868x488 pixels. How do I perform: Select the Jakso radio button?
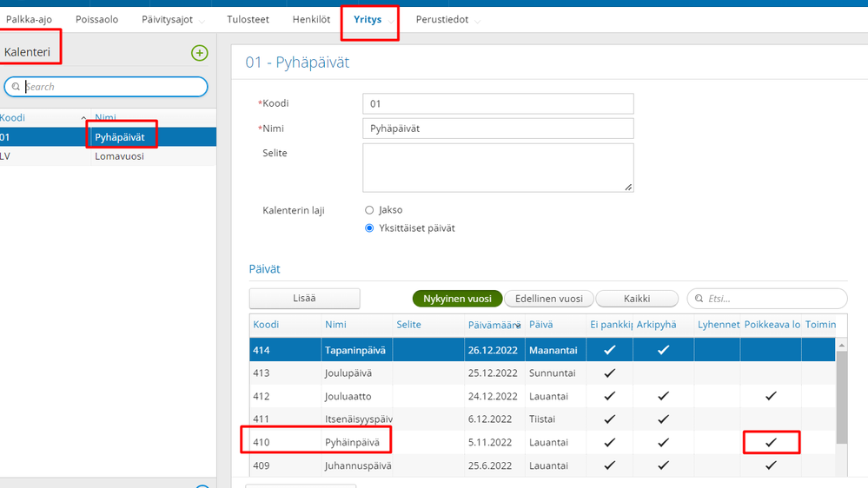(x=369, y=210)
